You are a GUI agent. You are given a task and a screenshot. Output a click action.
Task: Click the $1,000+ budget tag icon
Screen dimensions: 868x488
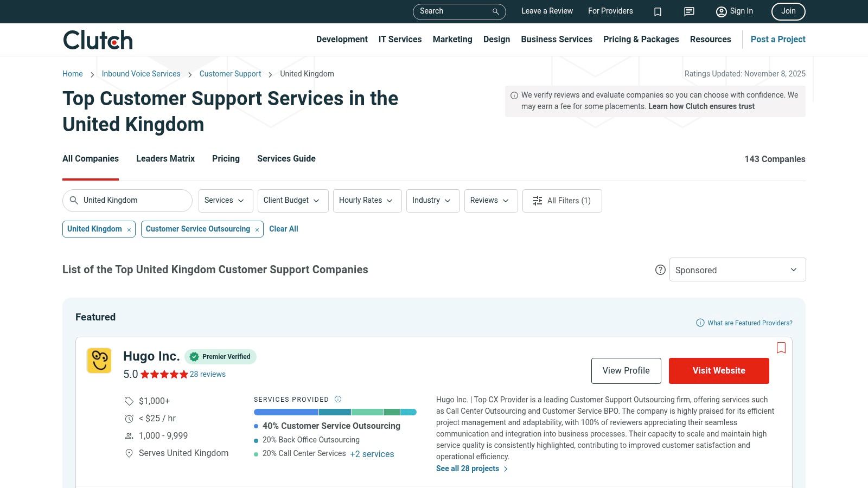pyautogui.click(x=129, y=401)
